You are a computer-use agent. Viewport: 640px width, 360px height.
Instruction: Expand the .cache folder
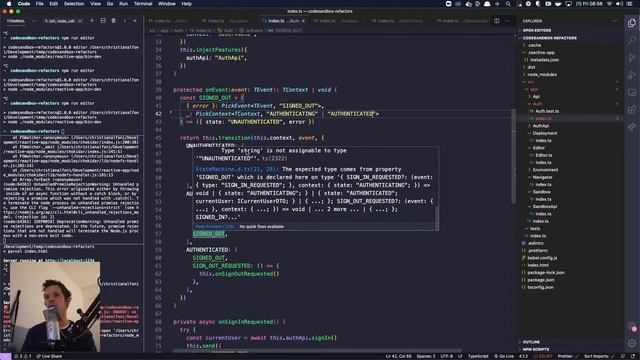tap(534, 45)
